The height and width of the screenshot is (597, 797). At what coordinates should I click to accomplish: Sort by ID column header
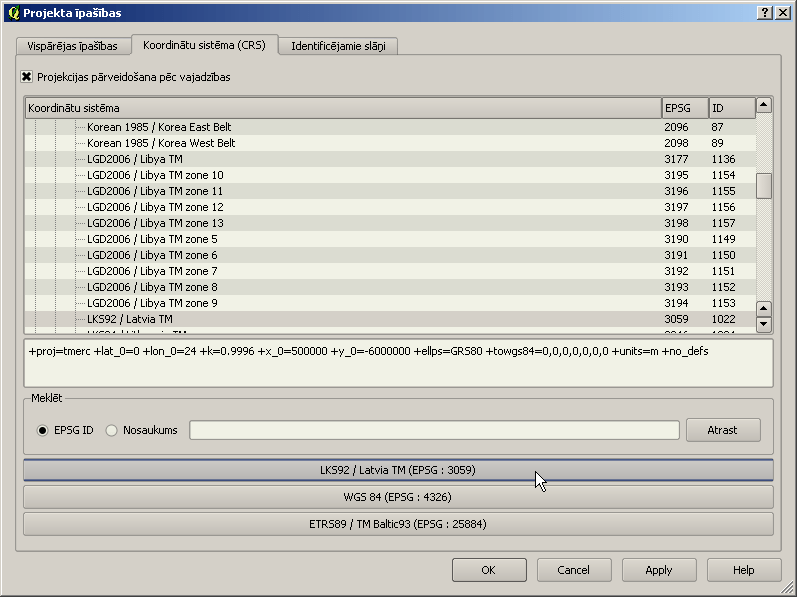point(732,108)
